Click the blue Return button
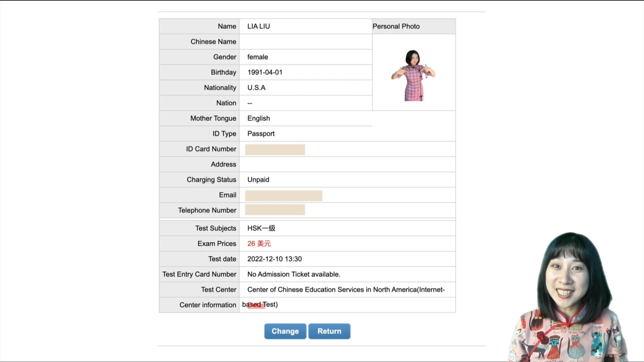 [x=329, y=331]
